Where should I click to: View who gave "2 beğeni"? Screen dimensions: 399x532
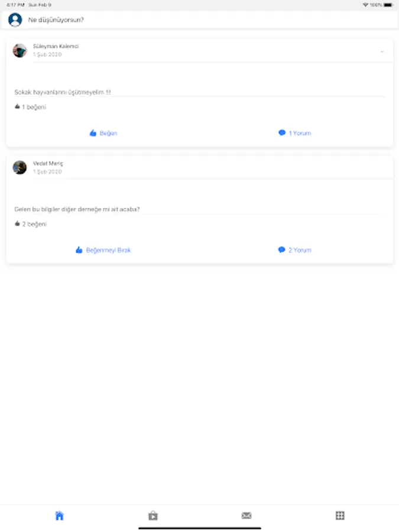(x=30, y=224)
